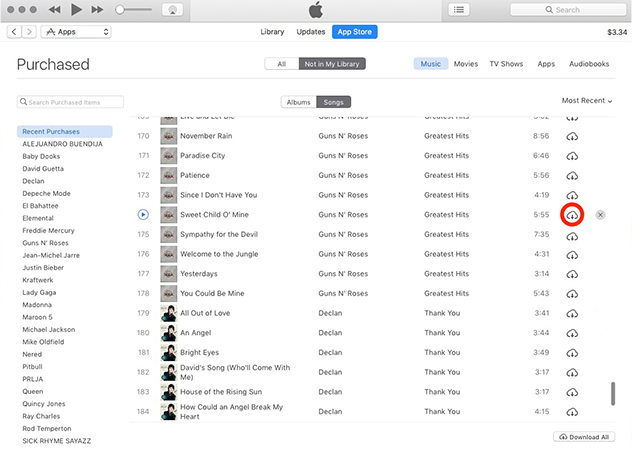Click song title Welcome to the Jungle
The height and width of the screenshot is (450, 632).
coord(219,254)
